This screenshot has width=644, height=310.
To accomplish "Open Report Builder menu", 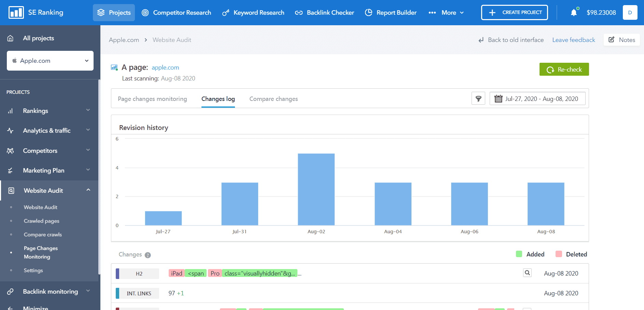I will click(391, 13).
